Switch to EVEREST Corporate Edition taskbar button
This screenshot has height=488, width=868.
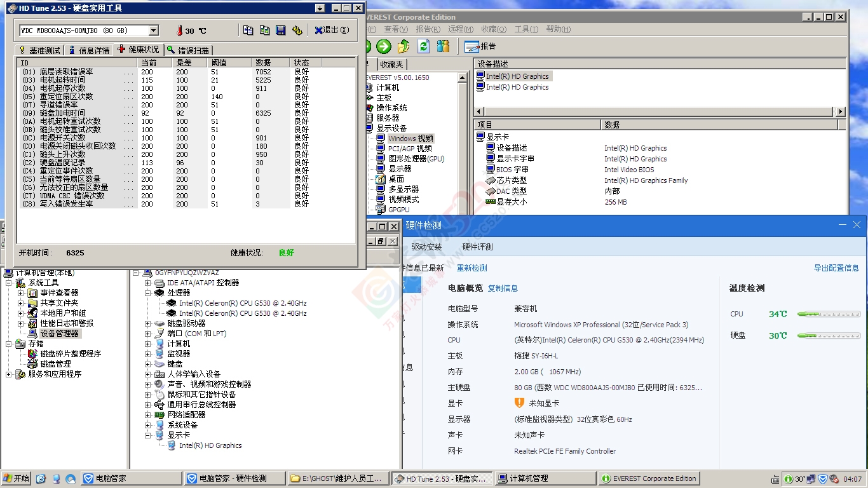pos(648,478)
